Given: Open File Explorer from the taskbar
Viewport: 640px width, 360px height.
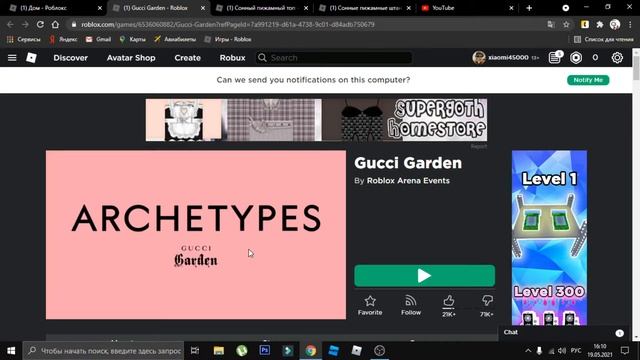Looking at the screenshot, I should click(218, 351).
